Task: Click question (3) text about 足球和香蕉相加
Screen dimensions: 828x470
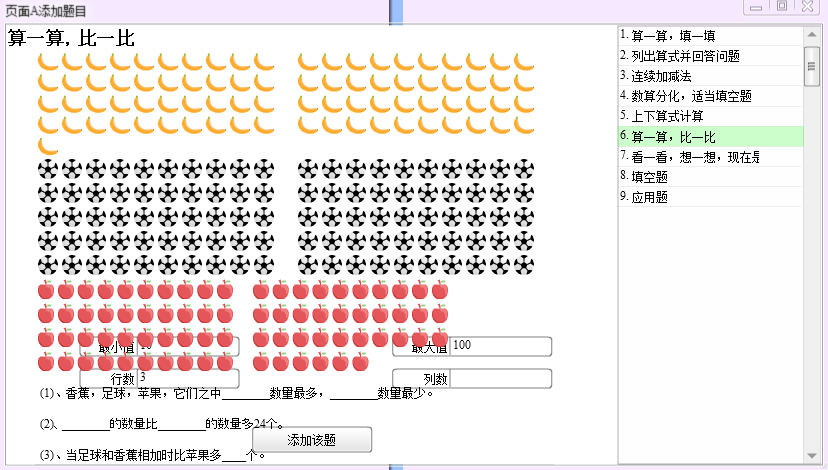Action: (x=152, y=455)
